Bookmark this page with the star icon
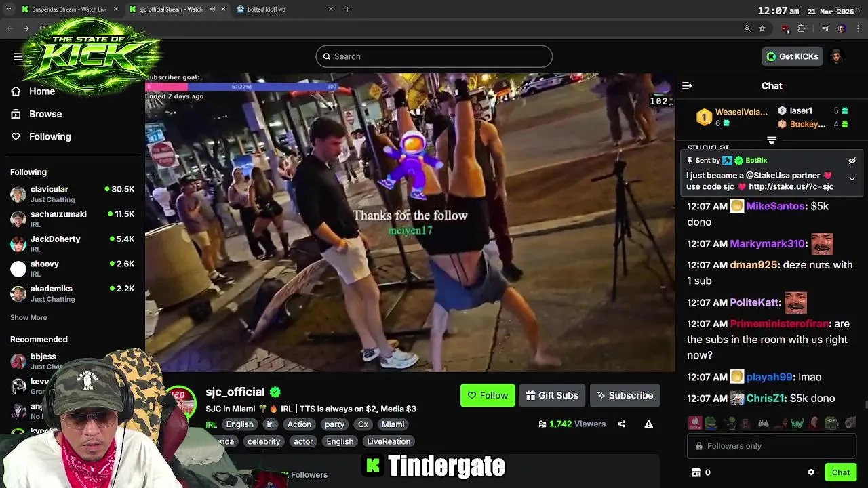This screenshot has width=868, height=488. pyautogui.click(x=762, y=28)
